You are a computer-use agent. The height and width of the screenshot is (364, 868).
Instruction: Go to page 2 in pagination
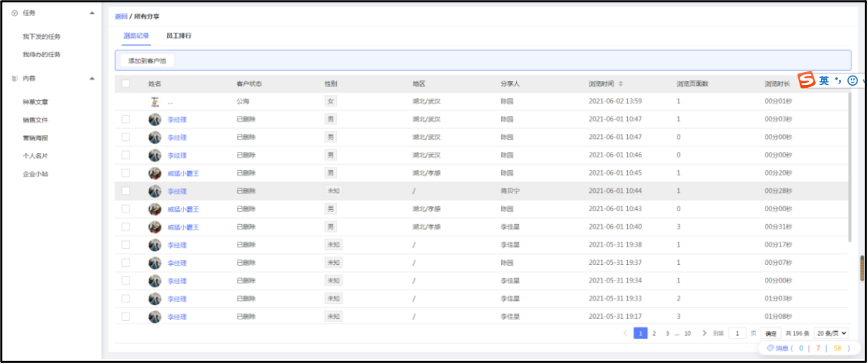654,334
